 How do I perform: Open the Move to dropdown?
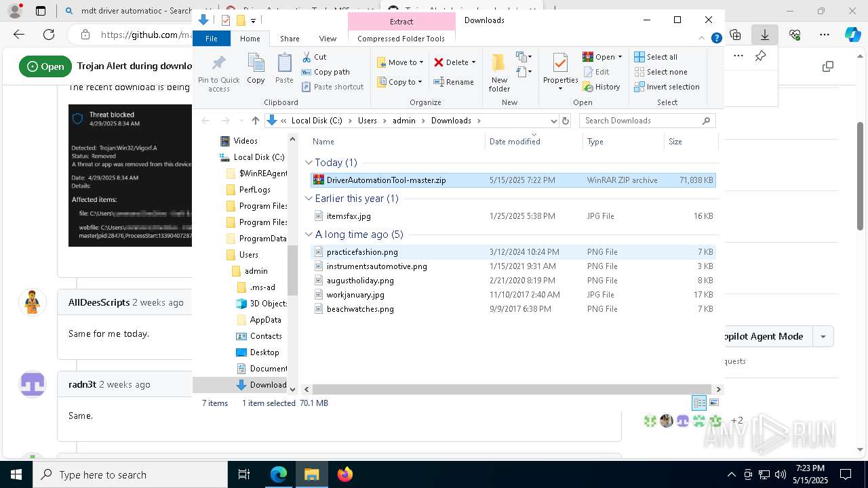coord(400,62)
